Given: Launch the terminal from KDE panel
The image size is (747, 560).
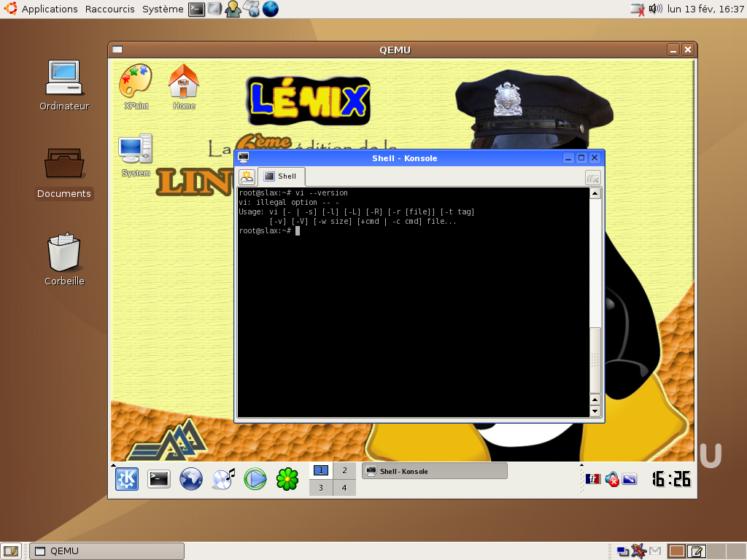Looking at the screenshot, I should click(x=158, y=479).
